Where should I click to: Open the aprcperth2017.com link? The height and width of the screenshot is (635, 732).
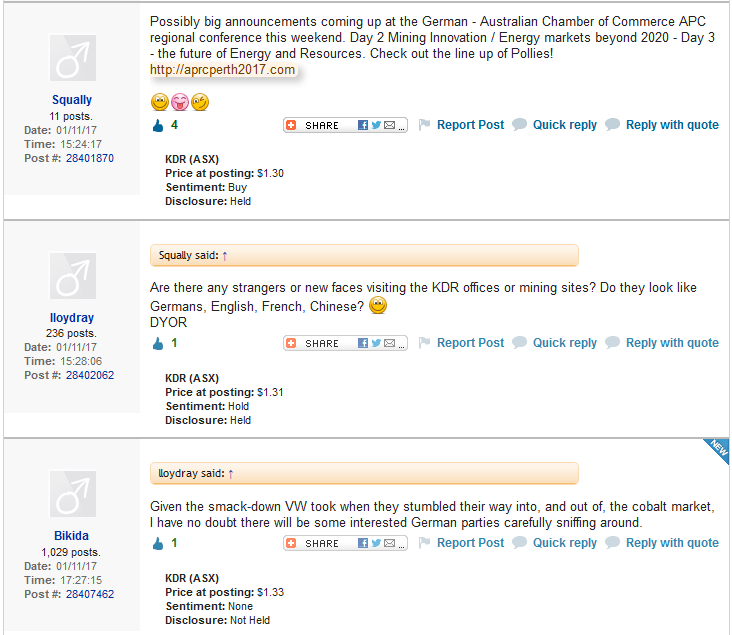click(x=223, y=70)
